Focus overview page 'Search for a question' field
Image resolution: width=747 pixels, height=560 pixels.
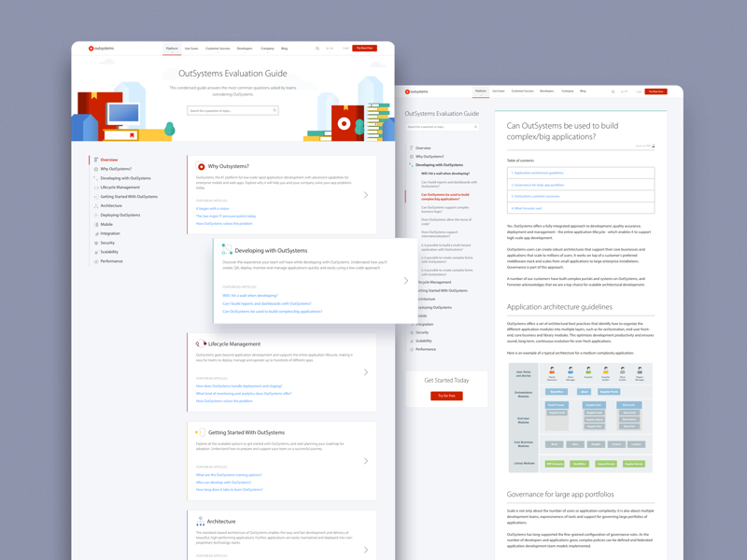click(233, 110)
